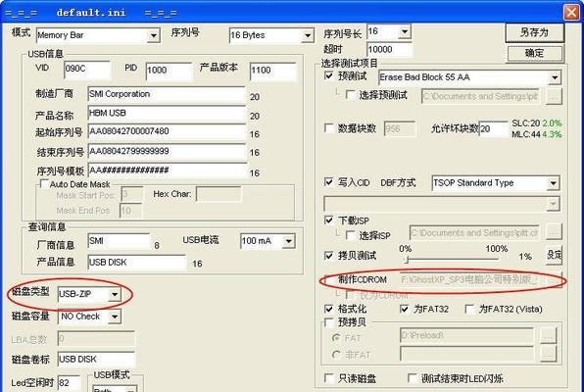
Task: Click the 起始序列号 field AA08042700007480
Action: point(167,131)
